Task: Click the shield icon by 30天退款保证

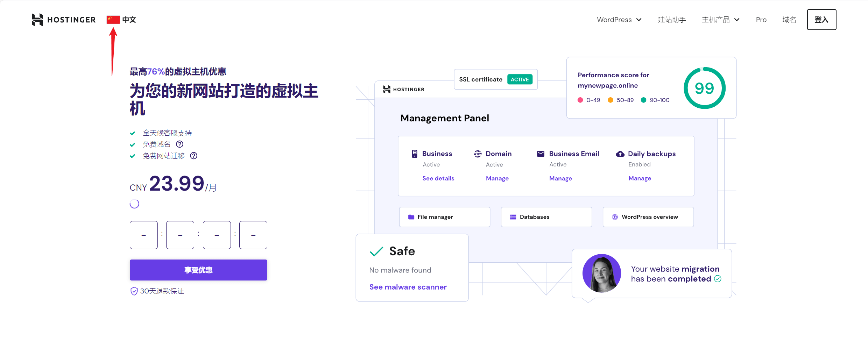Action: pyautogui.click(x=134, y=291)
